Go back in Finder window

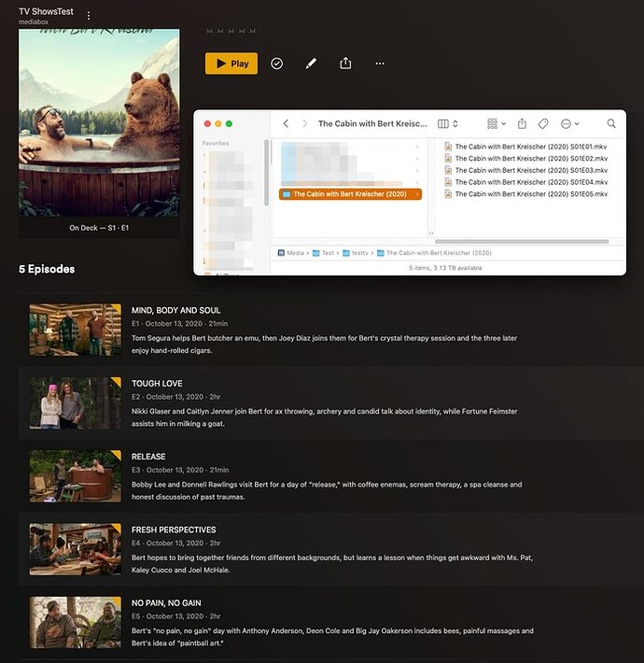pos(287,123)
